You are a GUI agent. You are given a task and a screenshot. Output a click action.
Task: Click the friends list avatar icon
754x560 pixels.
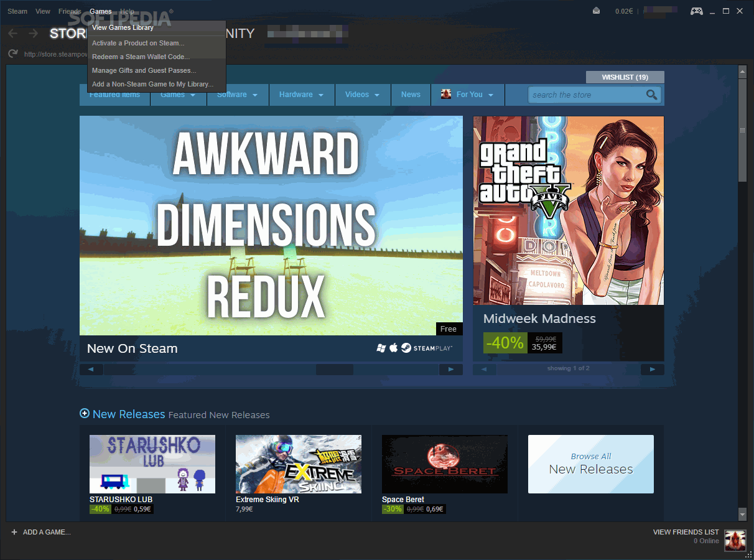point(735,540)
